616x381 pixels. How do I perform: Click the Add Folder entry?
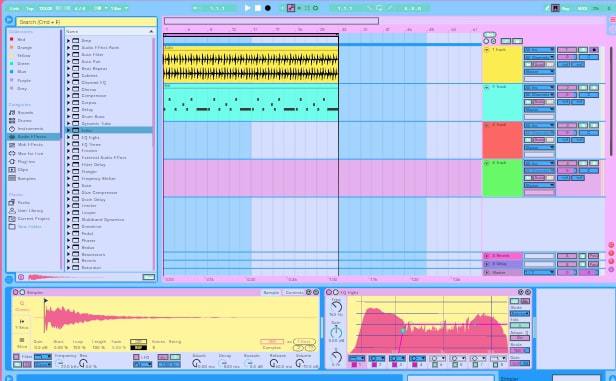[x=25, y=227]
